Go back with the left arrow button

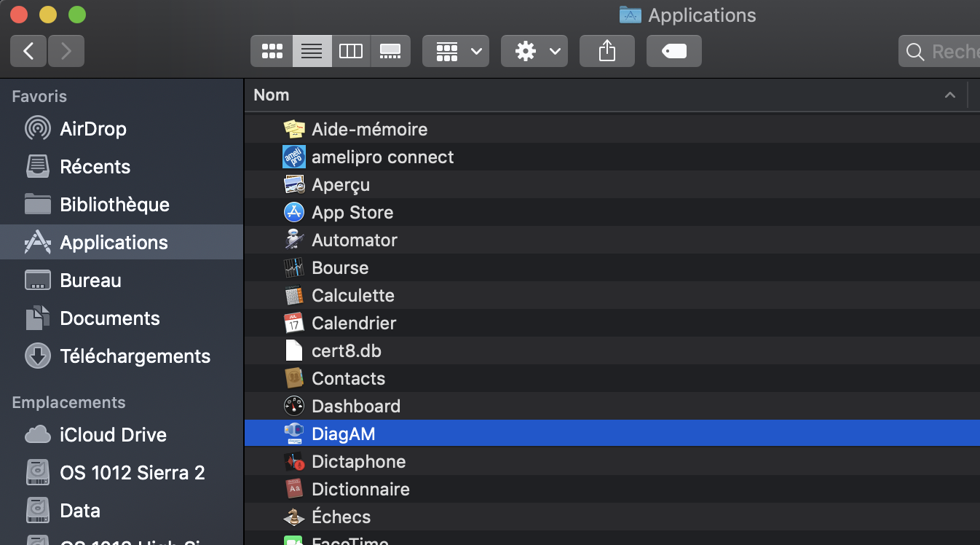click(x=29, y=51)
